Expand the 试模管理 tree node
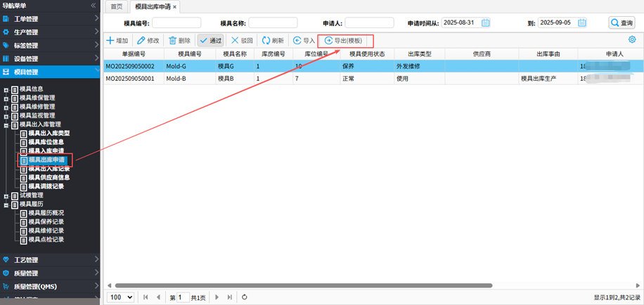Viewport: 644px width, 305px height. pos(6,195)
